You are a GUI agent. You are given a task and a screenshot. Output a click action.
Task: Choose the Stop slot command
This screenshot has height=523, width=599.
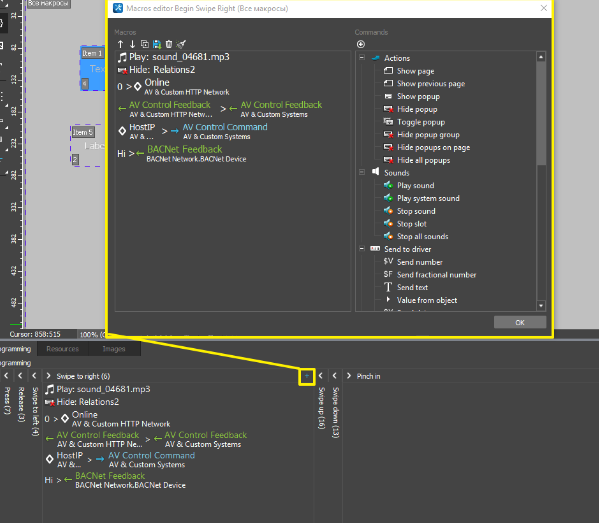(411, 224)
